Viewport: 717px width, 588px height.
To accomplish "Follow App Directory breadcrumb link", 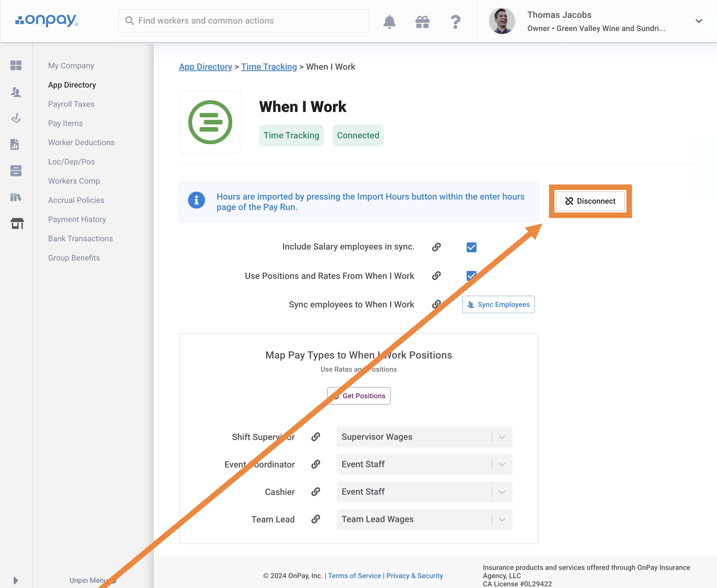I will 206,67.
